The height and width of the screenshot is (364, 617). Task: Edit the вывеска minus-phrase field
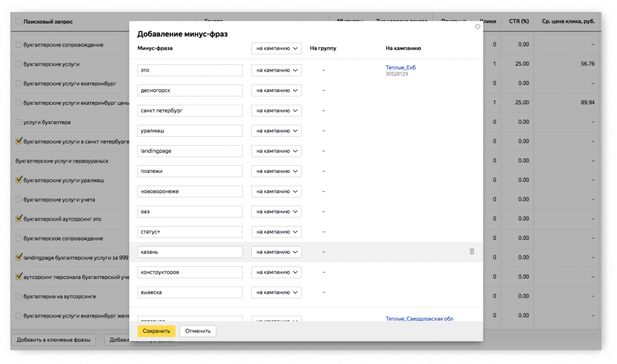pos(190,292)
